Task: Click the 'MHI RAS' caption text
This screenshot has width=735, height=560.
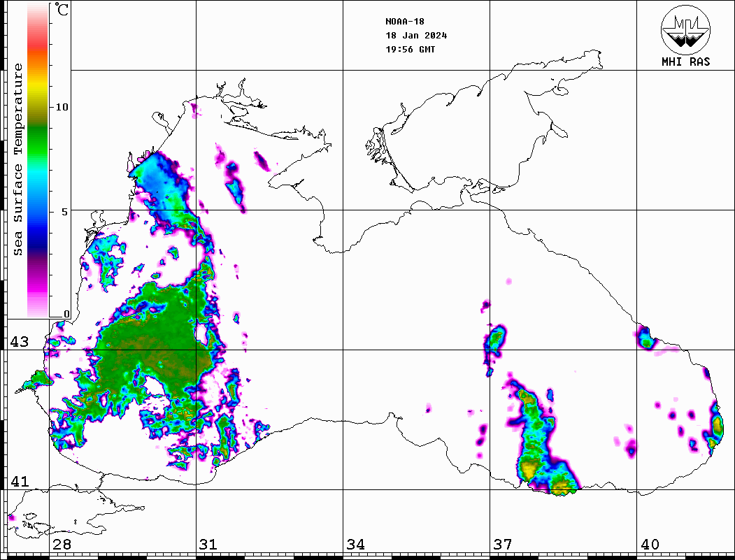Action: [x=686, y=62]
